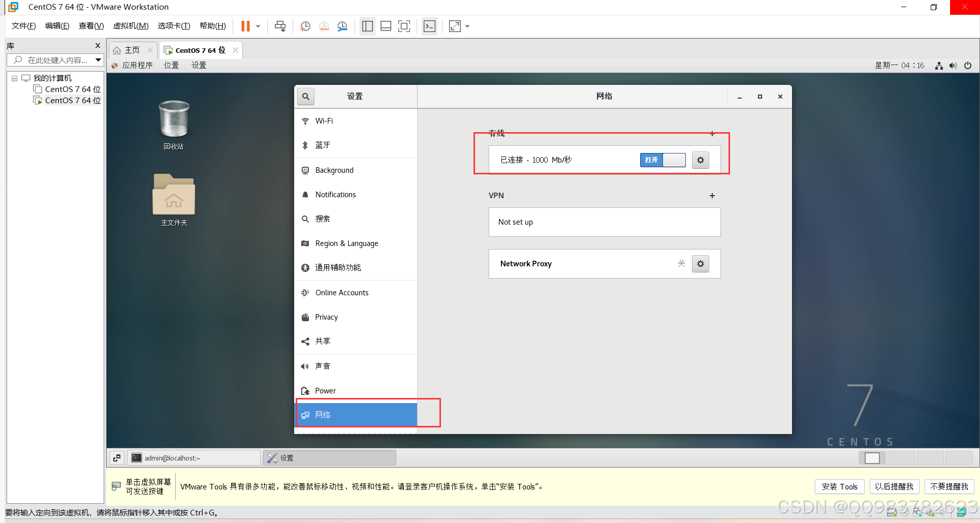
Task: Open the 文件(F) menu
Action: click(23, 26)
